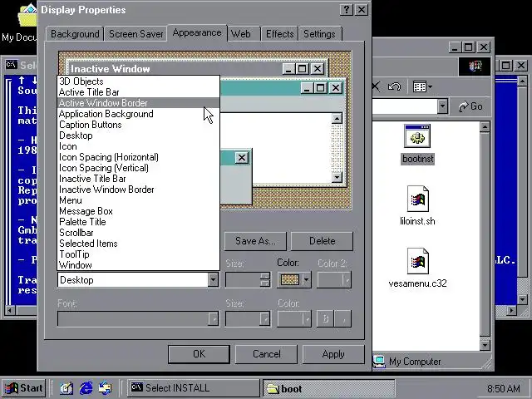Confirm with the OK button
532x399 pixels.
click(x=199, y=354)
